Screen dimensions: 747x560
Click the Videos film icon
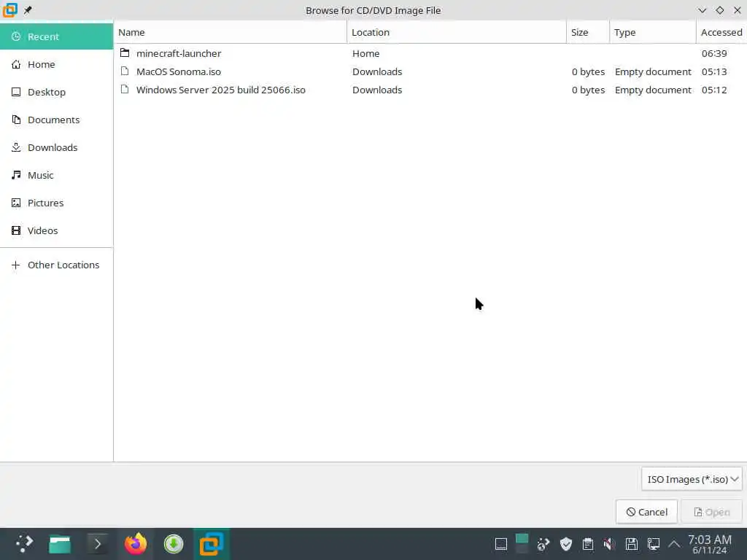16,230
